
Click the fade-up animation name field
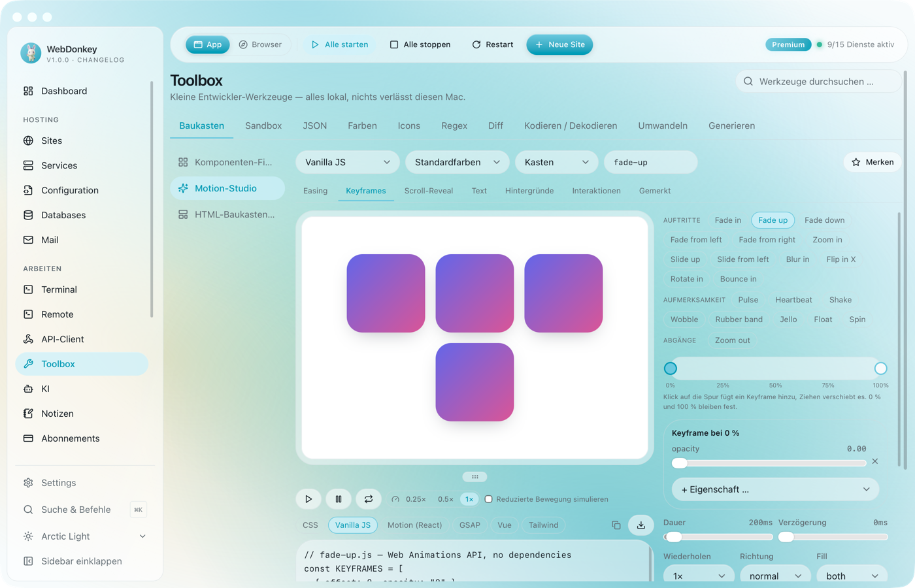pyautogui.click(x=651, y=162)
